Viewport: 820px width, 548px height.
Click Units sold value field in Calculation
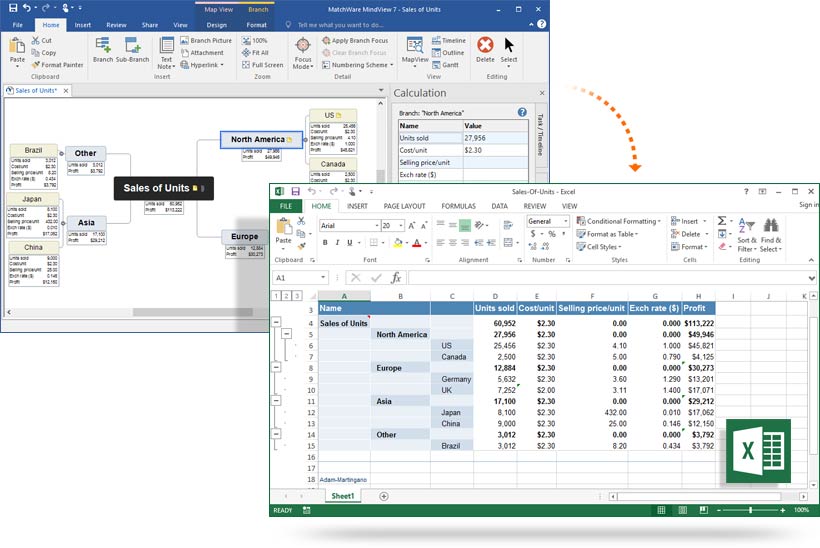point(495,138)
